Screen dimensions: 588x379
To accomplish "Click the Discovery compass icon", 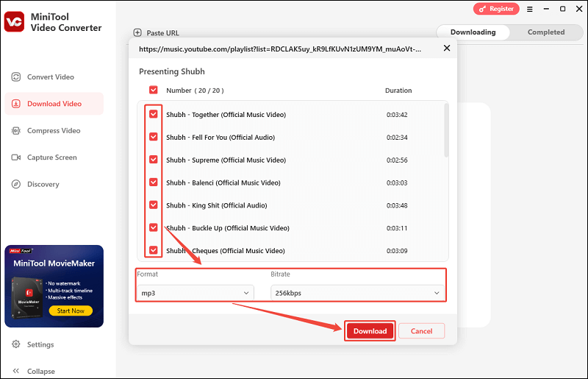I will 15,184.
